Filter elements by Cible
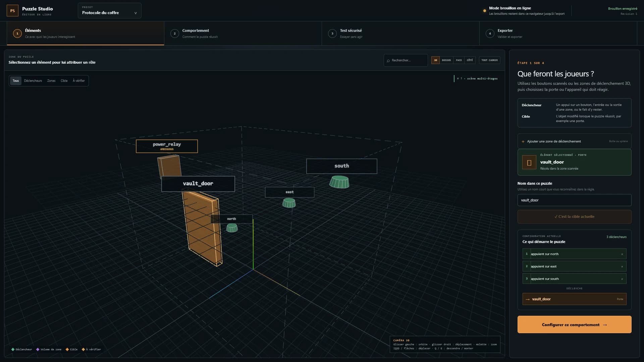Viewport: 644px width, 362px height. [x=64, y=81]
